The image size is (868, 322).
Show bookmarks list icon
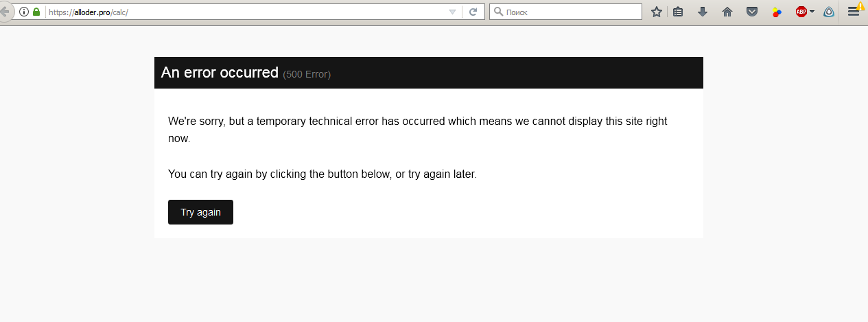coord(678,12)
